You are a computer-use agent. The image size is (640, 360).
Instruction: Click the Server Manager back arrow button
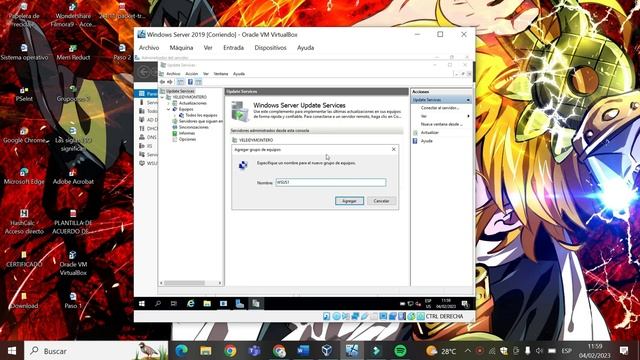[144, 72]
